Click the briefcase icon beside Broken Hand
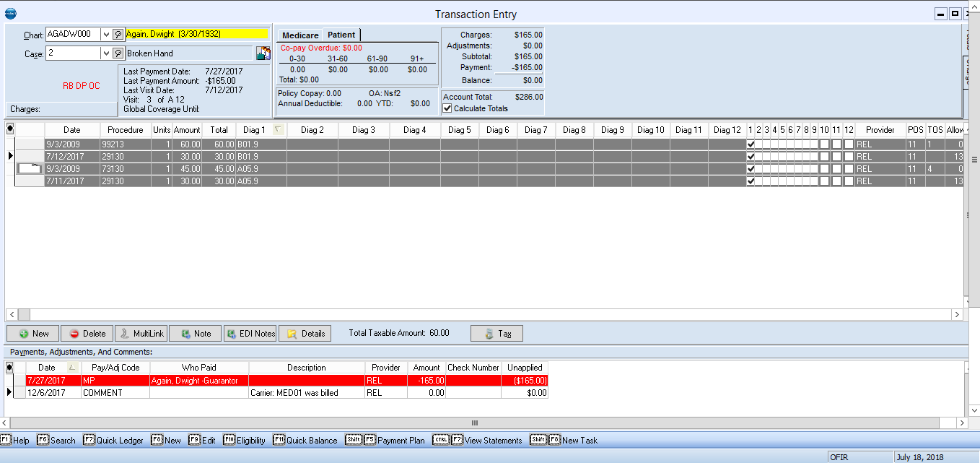The width and height of the screenshot is (980, 463). [x=263, y=51]
